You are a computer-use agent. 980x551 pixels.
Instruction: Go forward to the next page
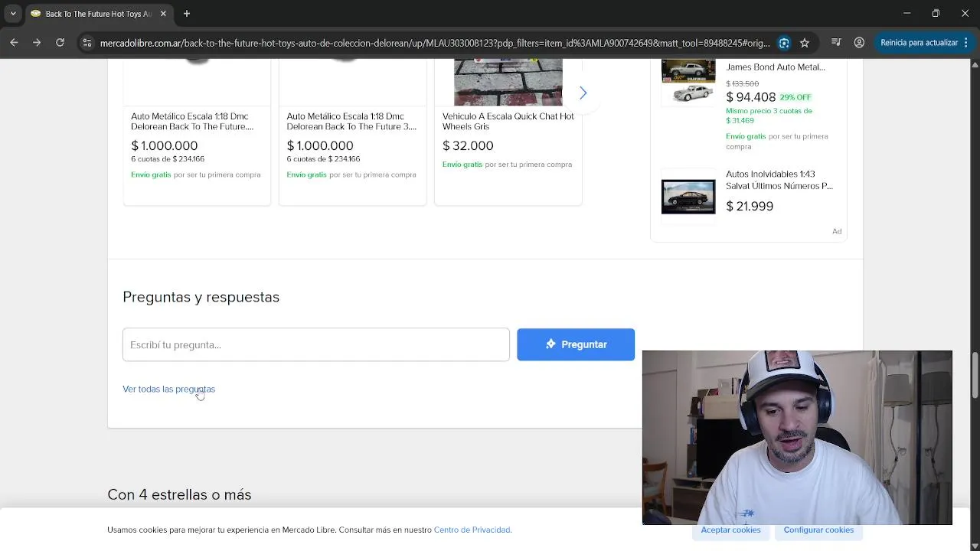click(37, 43)
